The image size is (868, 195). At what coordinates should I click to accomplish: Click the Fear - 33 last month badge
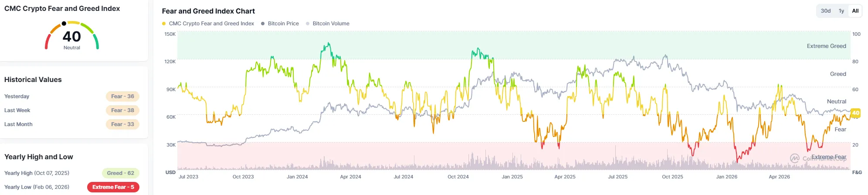(x=122, y=124)
